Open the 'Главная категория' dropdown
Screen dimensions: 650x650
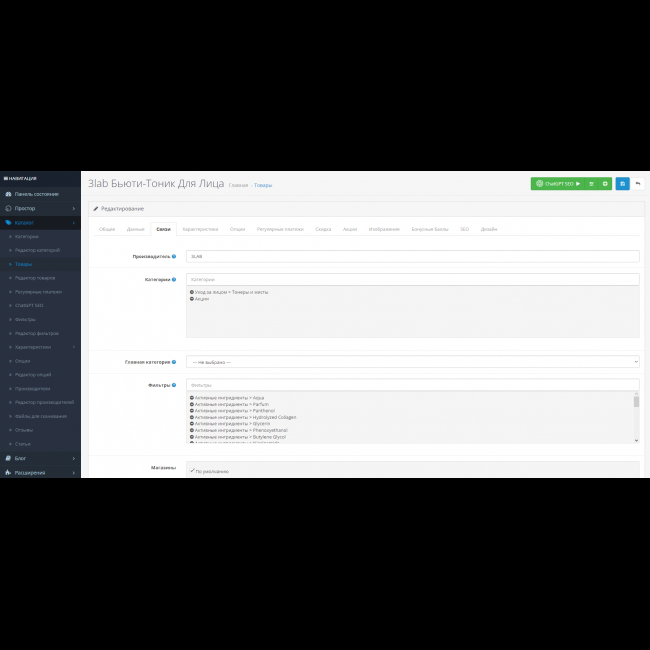412,362
